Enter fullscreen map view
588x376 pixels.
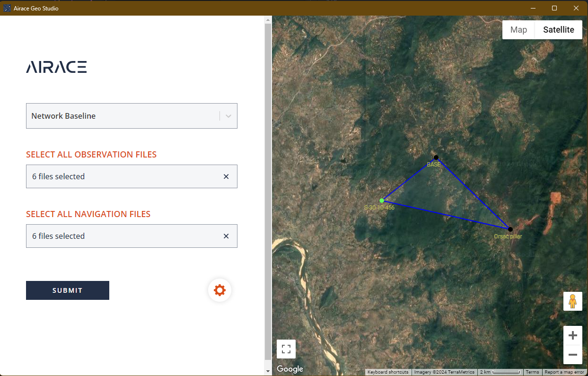tap(286, 349)
